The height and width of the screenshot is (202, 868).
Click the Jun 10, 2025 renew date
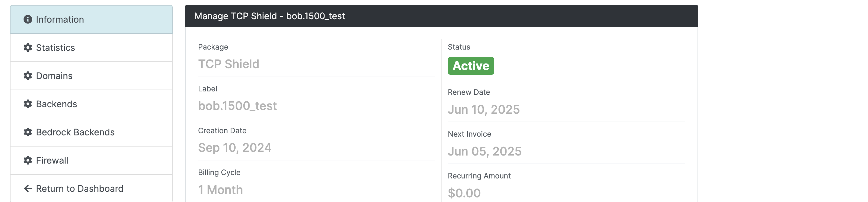[484, 109]
